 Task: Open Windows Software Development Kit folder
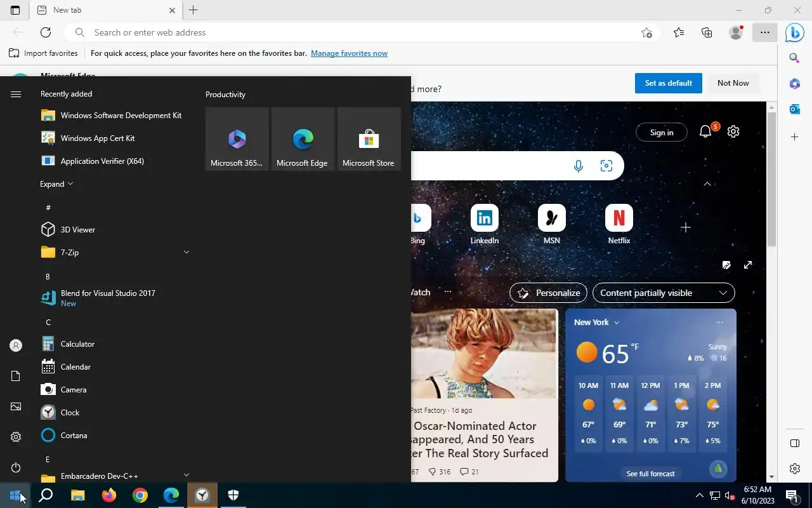point(115,116)
